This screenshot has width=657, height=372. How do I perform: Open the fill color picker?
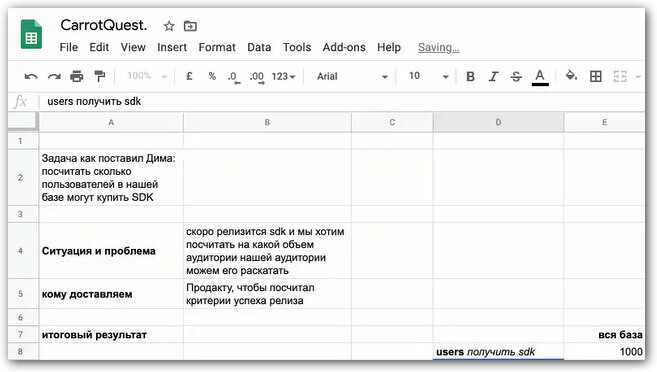pyautogui.click(x=571, y=75)
